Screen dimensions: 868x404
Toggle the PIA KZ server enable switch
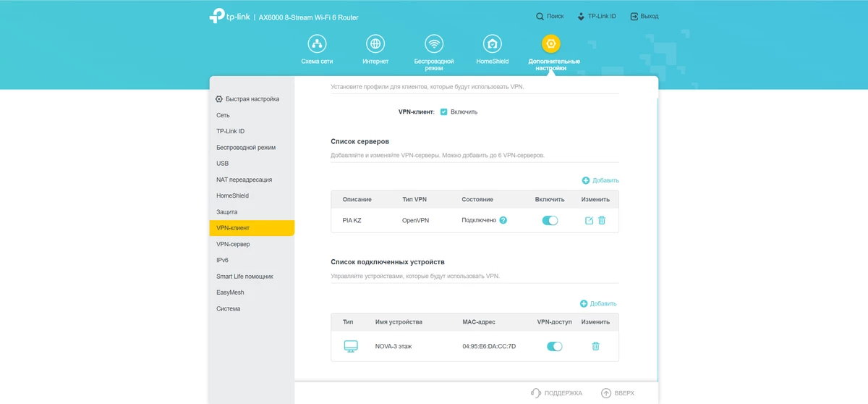[x=550, y=220]
